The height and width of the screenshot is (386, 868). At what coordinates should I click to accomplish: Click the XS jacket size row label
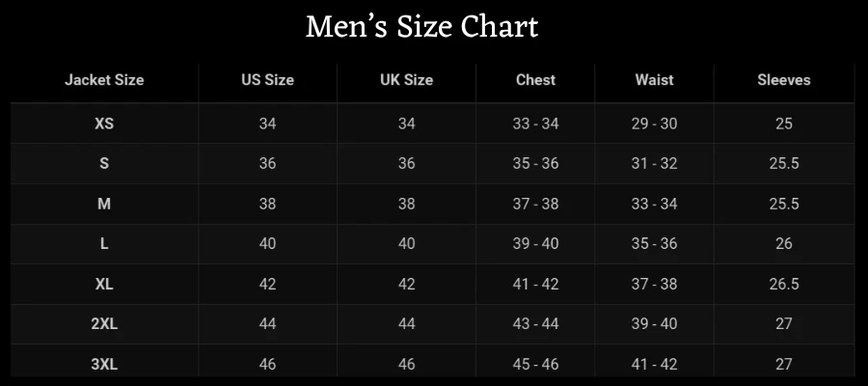[x=104, y=124]
